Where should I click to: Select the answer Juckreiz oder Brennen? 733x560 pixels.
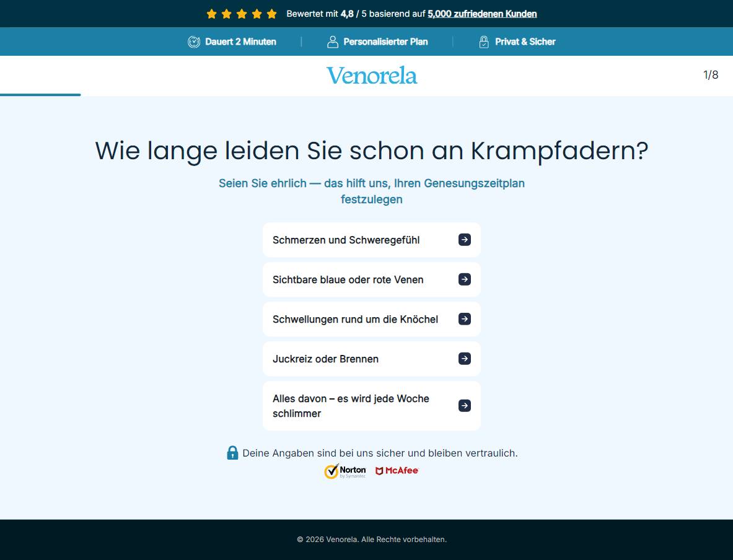372,359
